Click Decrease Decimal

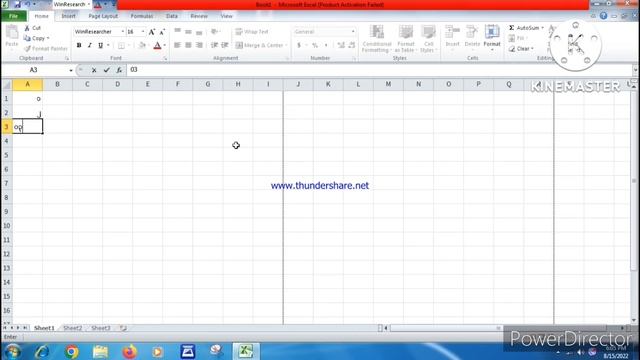pyautogui.click(x=351, y=45)
